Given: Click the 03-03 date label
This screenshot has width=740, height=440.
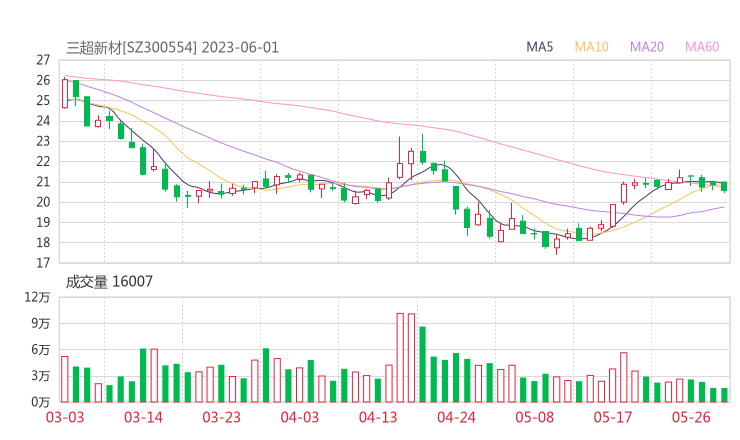Looking at the screenshot, I should pos(65,417).
